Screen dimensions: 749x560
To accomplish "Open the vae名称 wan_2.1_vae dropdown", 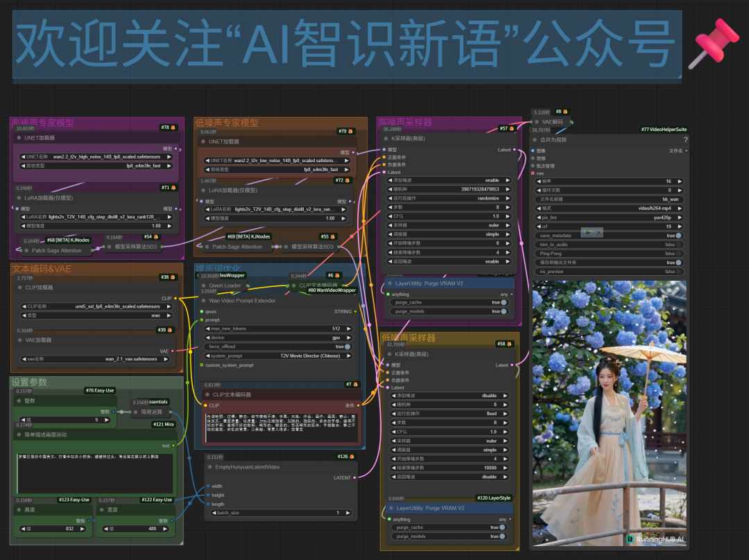I will [x=94, y=359].
